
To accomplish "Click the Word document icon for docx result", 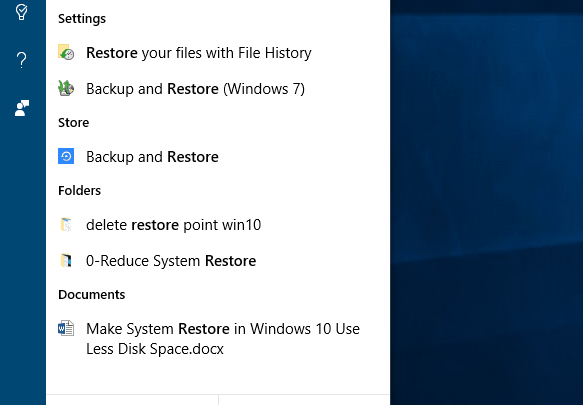I will coord(66,328).
